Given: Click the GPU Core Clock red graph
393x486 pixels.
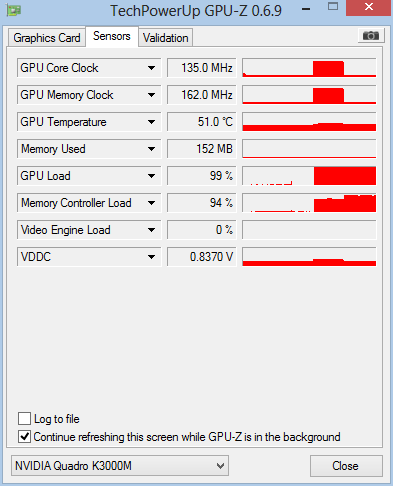Looking at the screenshot, I should [309, 68].
